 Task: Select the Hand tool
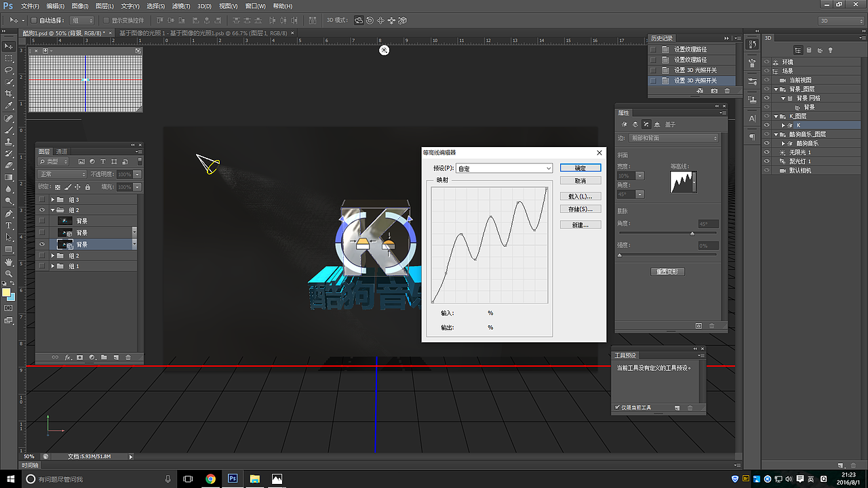point(9,262)
